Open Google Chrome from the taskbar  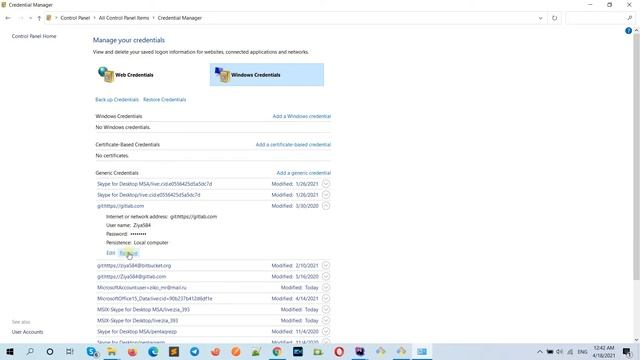277,351
